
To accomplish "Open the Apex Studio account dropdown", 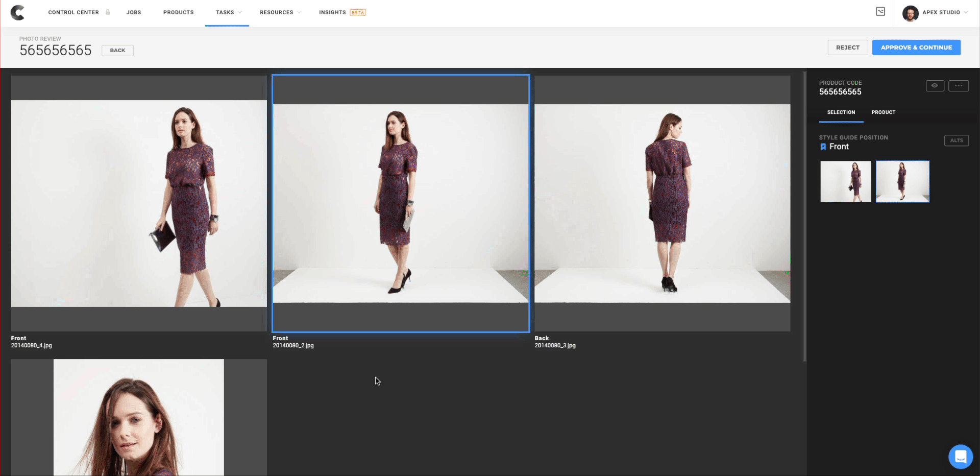I will [x=944, y=12].
